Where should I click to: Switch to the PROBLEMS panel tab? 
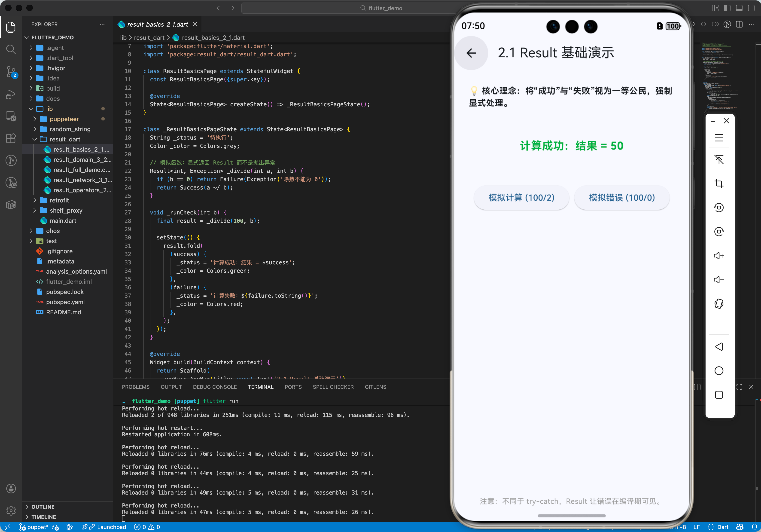tap(136, 387)
